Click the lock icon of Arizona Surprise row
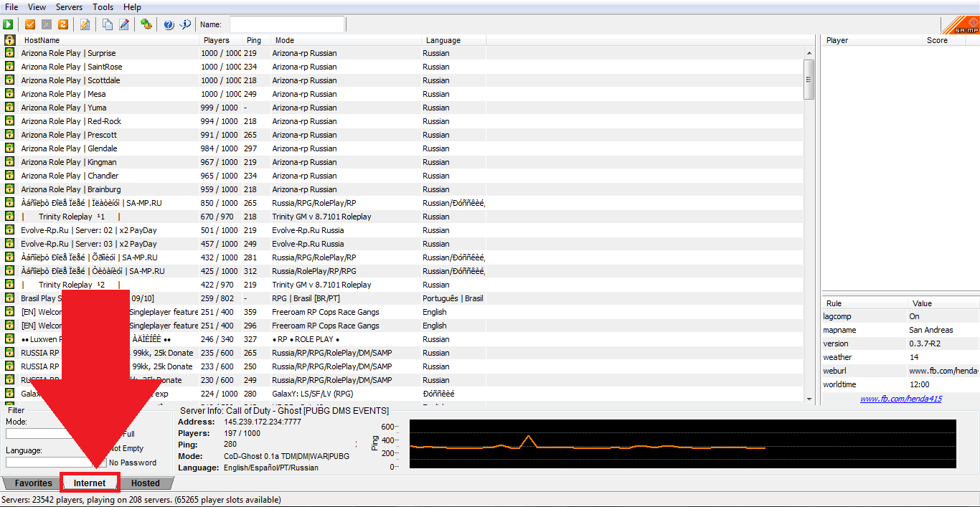The width and height of the screenshot is (980, 507). 9,53
